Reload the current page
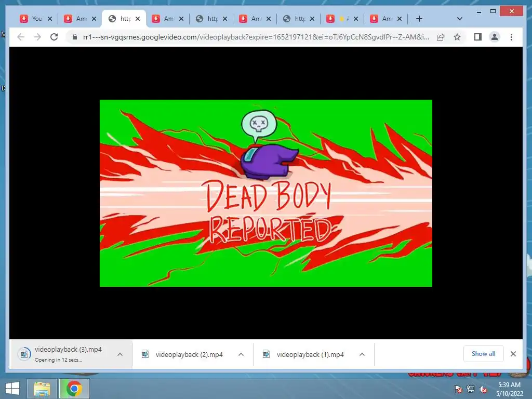 [x=54, y=37]
